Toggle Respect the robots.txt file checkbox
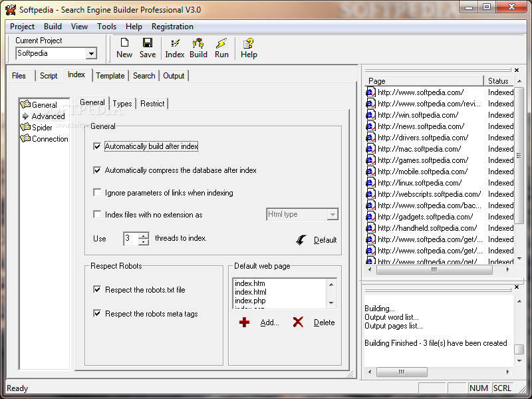 click(x=97, y=289)
